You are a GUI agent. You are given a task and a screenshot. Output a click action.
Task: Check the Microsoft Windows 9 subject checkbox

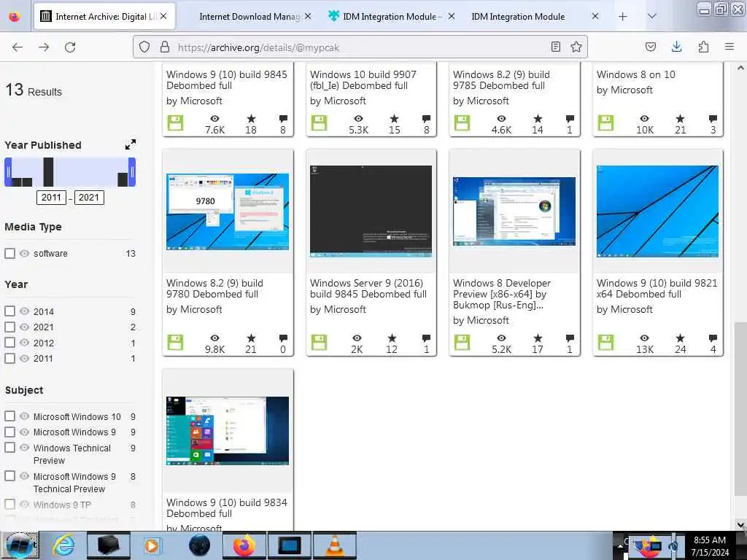pos(10,432)
